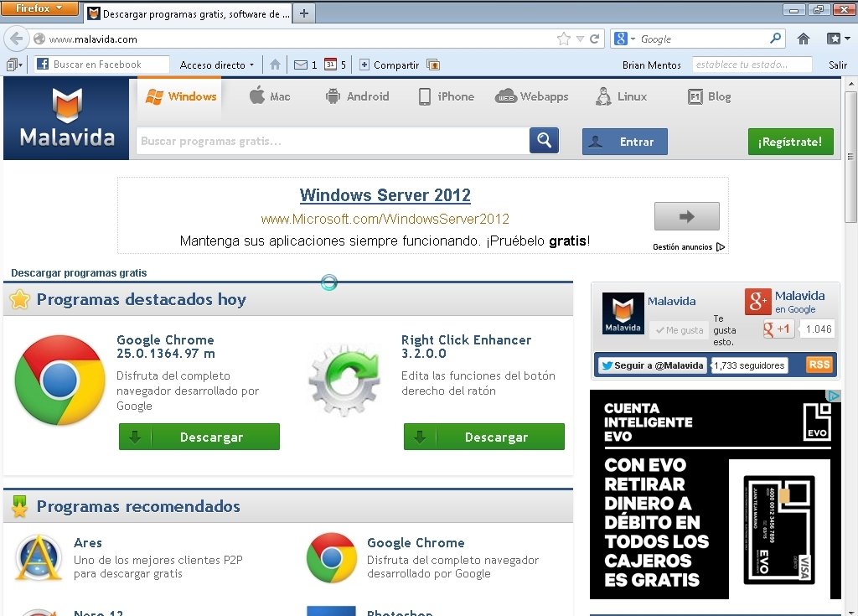Open the Windows Server 2012 ad link
The image size is (858, 616).
pos(385,195)
